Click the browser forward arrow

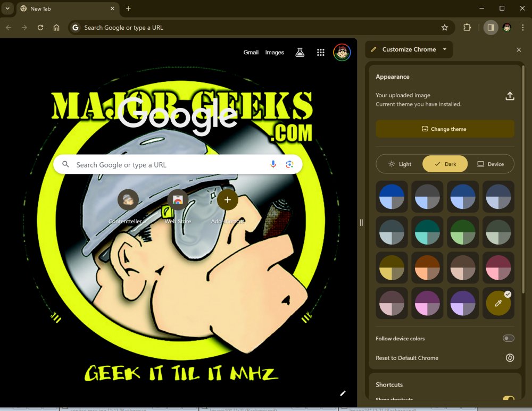coord(24,28)
